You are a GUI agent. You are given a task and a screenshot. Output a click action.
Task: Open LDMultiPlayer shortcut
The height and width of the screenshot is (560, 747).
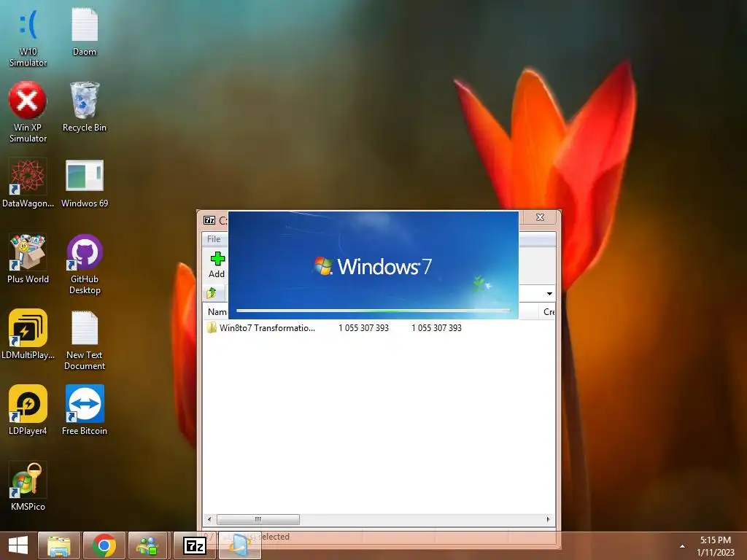point(28,334)
